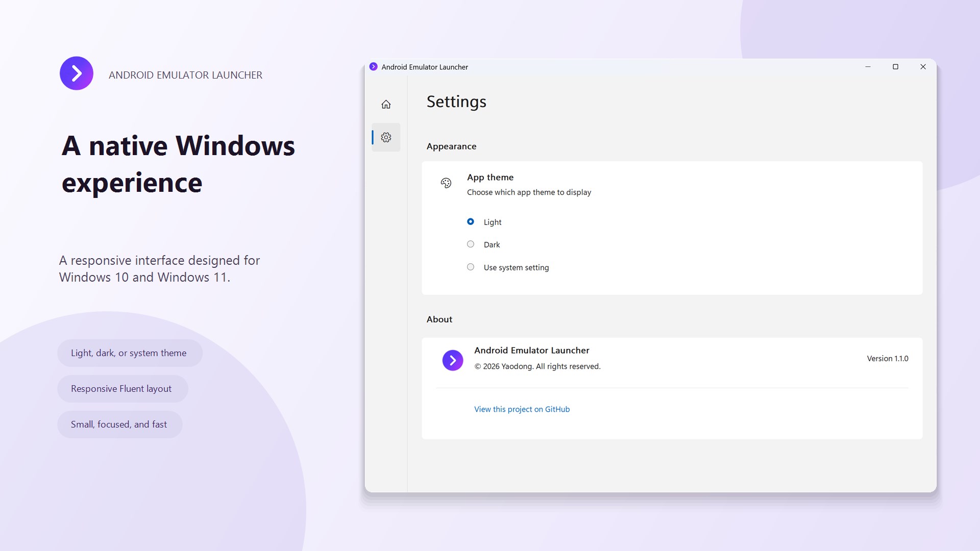The image size is (980, 551).
Task: Click the purple promo logo beside ANDROID EMULATOR LAUNCHER
Action: pos(77,73)
